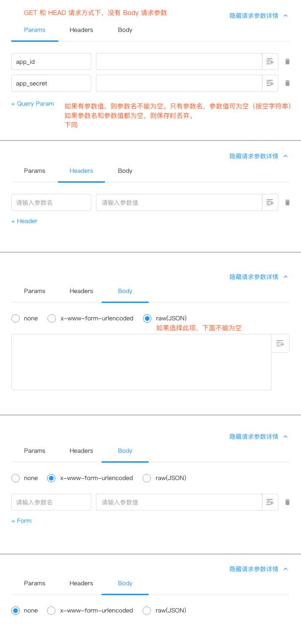The height and width of the screenshot is (644, 301).
Task: Delete the app_secret parameter row
Action: pyautogui.click(x=287, y=83)
